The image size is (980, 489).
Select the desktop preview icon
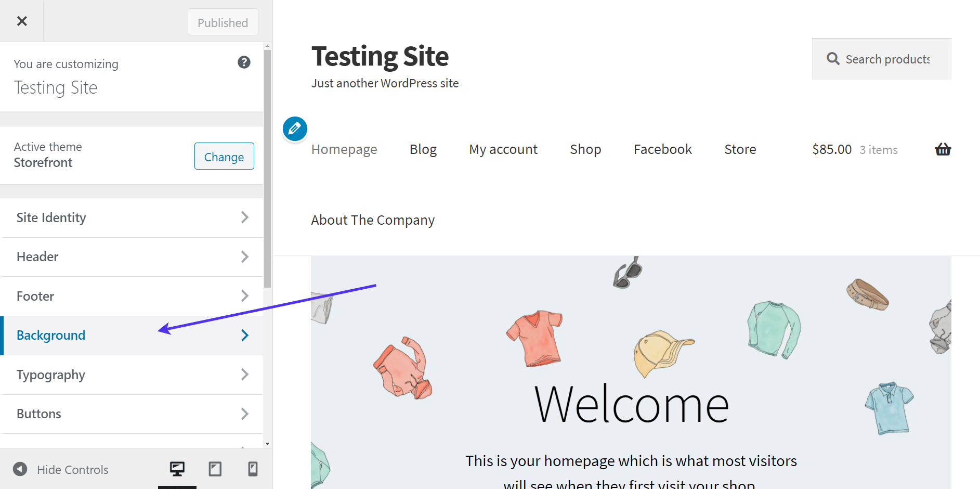click(x=177, y=469)
